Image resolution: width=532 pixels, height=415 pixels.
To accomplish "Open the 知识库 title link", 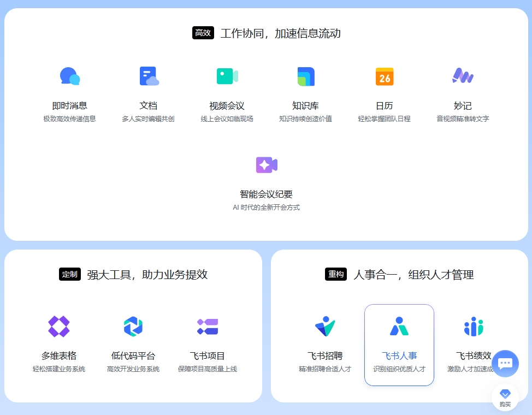I will [306, 105].
